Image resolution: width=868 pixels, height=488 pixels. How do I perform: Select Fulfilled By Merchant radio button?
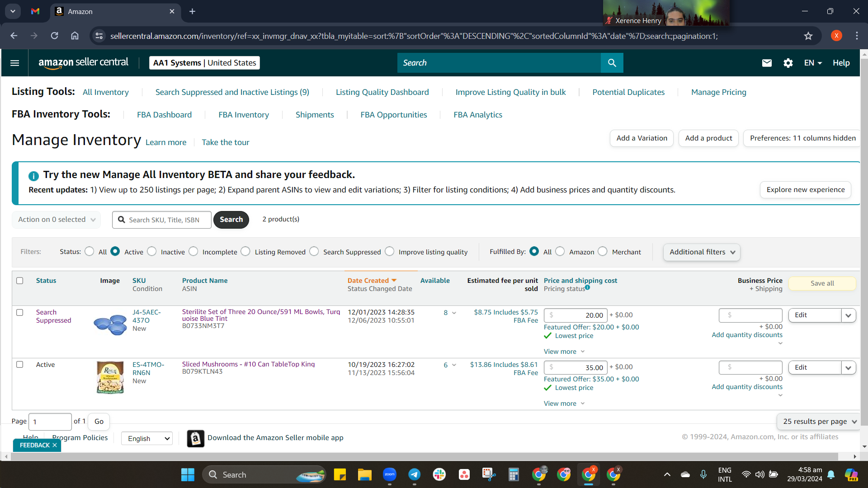[603, 251]
